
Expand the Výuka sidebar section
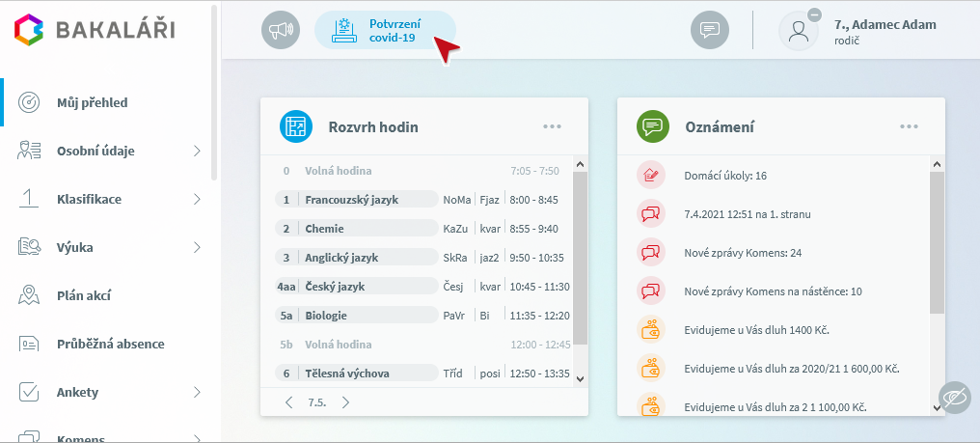point(197,247)
